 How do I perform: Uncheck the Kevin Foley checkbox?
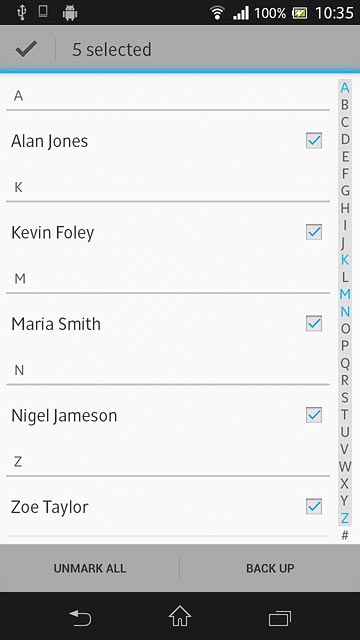(x=314, y=232)
